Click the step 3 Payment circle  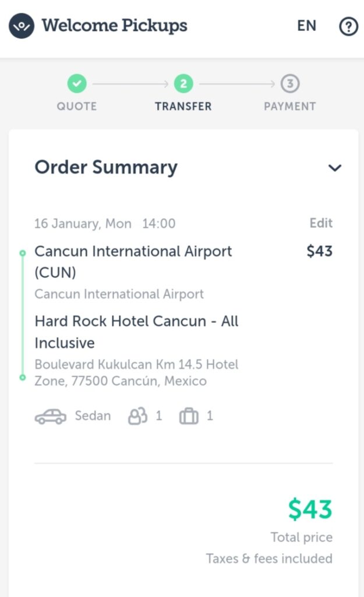click(290, 83)
